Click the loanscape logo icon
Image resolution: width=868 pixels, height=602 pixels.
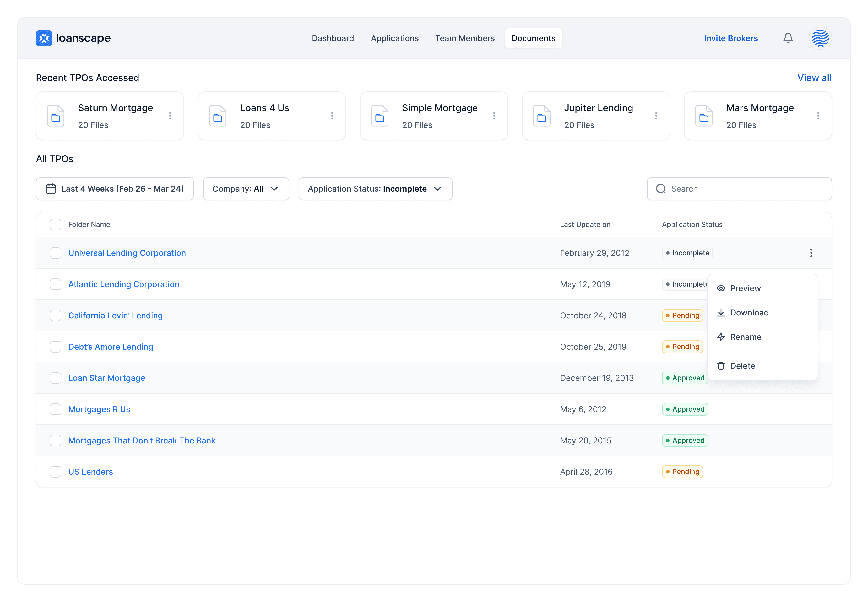[44, 38]
